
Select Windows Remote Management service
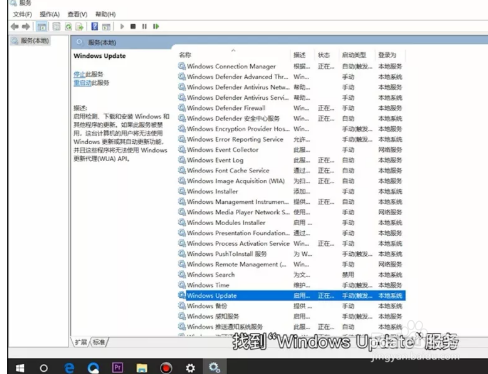291,264
